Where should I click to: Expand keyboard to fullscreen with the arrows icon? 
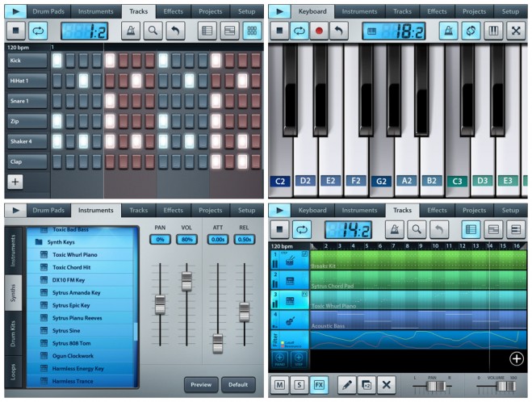pyautogui.click(x=516, y=31)
